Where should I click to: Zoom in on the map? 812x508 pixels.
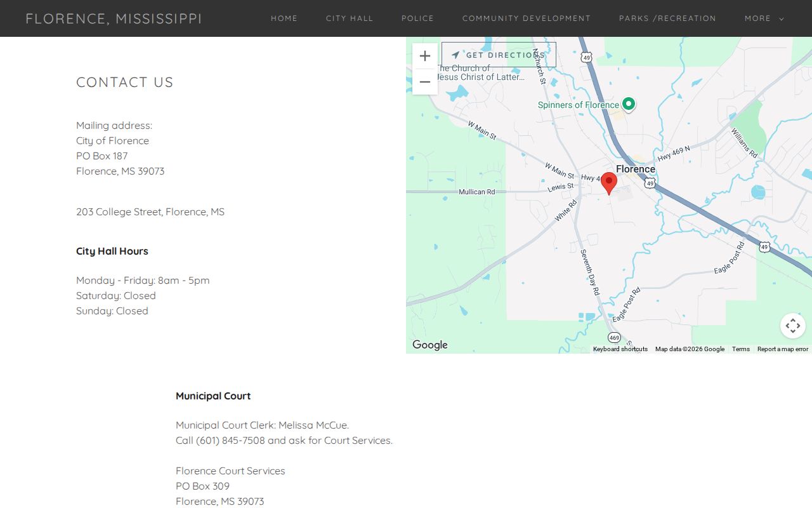[425, 57]
